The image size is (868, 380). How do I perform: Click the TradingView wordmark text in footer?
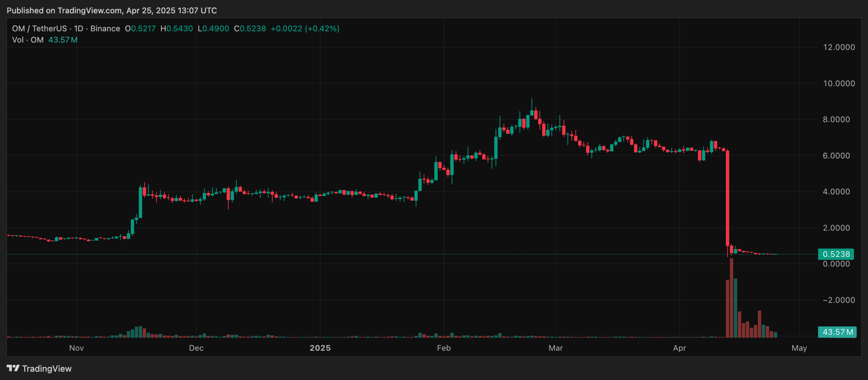(x=47, y=369)
